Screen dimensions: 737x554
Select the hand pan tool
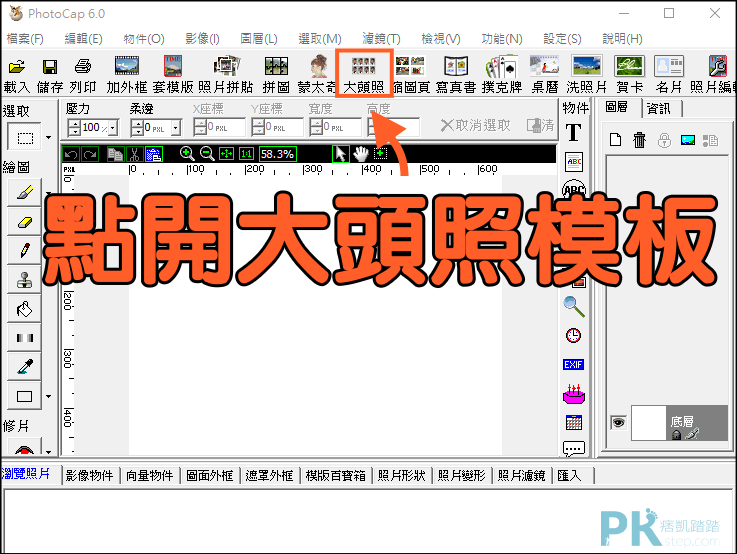tap(361, 154)
